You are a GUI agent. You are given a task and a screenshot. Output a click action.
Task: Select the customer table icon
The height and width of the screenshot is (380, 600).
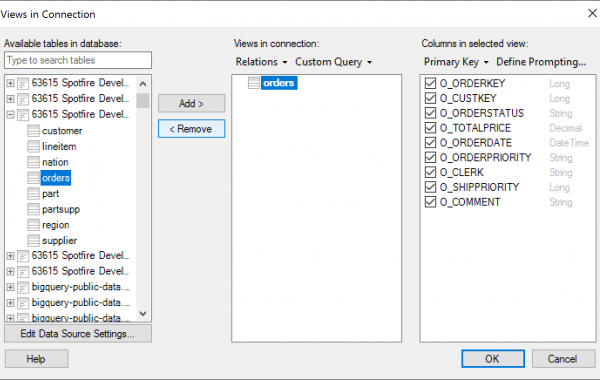[33, 131]
